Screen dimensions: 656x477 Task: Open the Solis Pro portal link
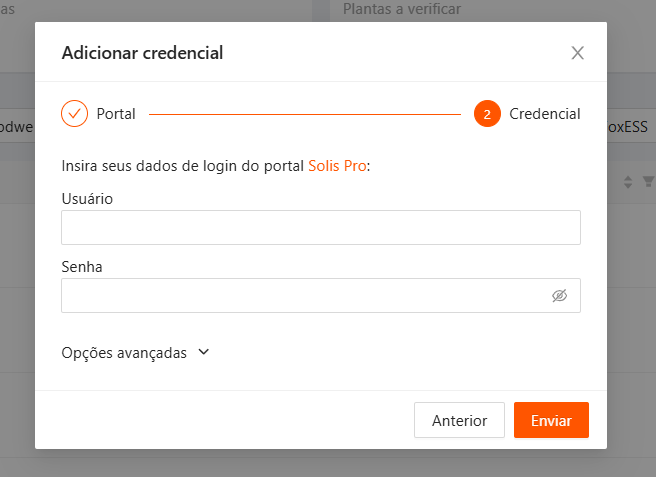coord(337,165)
